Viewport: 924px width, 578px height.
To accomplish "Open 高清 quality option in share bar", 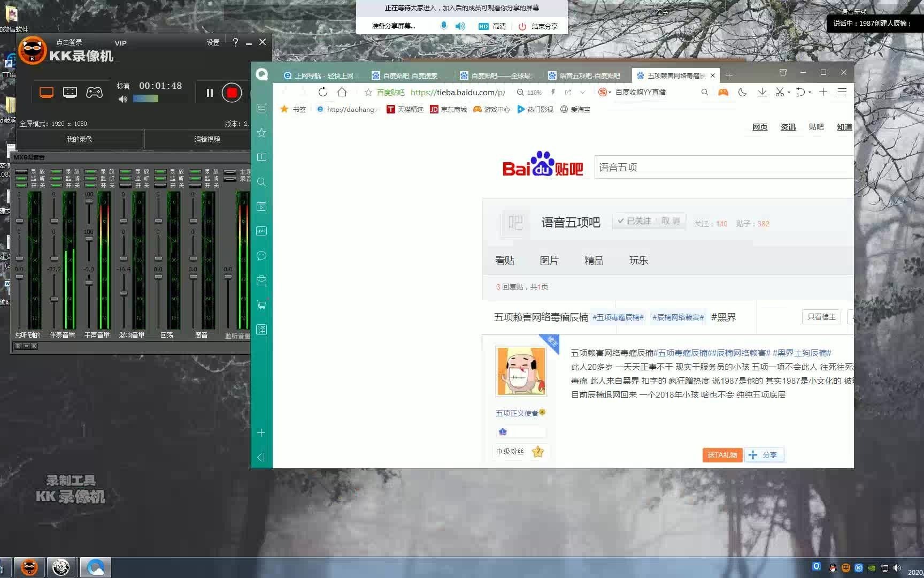I will click(492, 26).
